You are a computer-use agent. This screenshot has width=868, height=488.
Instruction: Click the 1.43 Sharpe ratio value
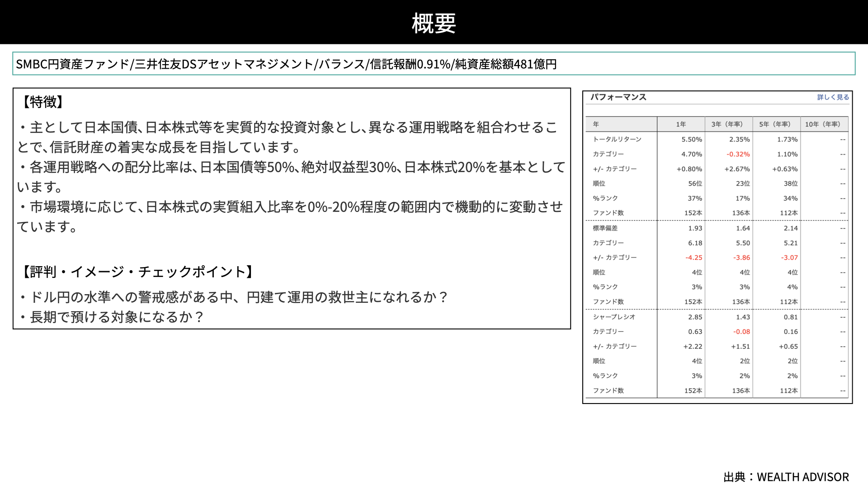coord(743,317)
